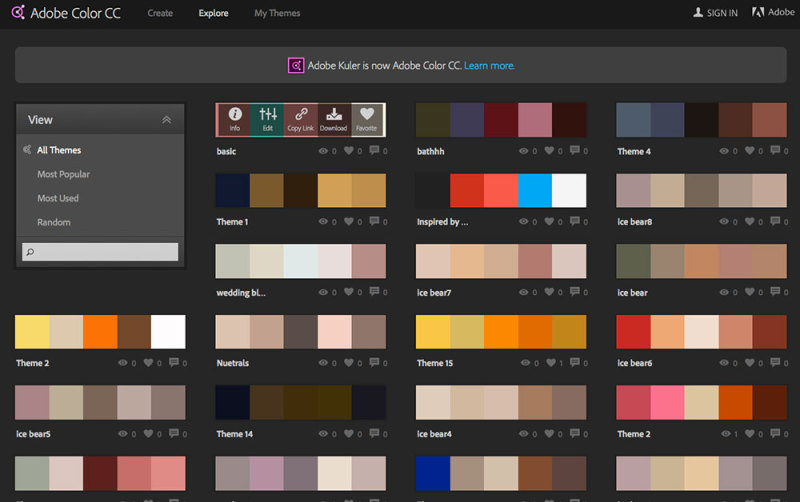Click white swatch in yellow-orange Theme 2
This screenshot has width=800, height=502.
coord(168,332)
